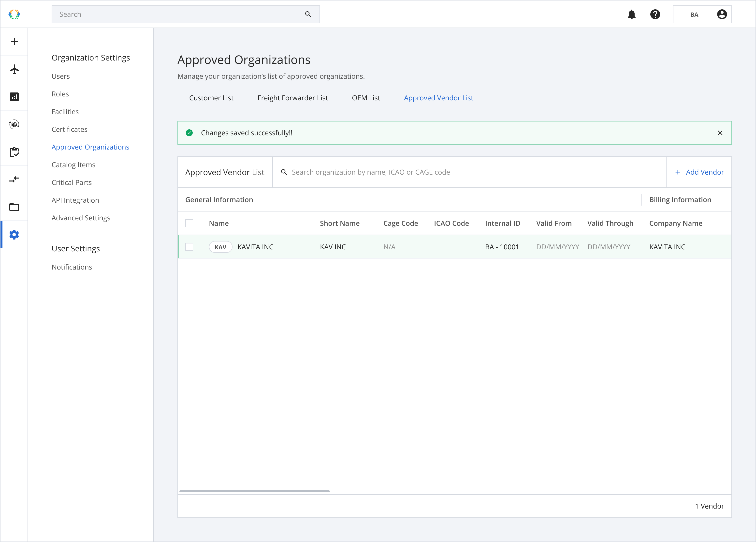The image size is (756, 542).
Task: Open the clipboard checklist icon
Action: (14, 152)
